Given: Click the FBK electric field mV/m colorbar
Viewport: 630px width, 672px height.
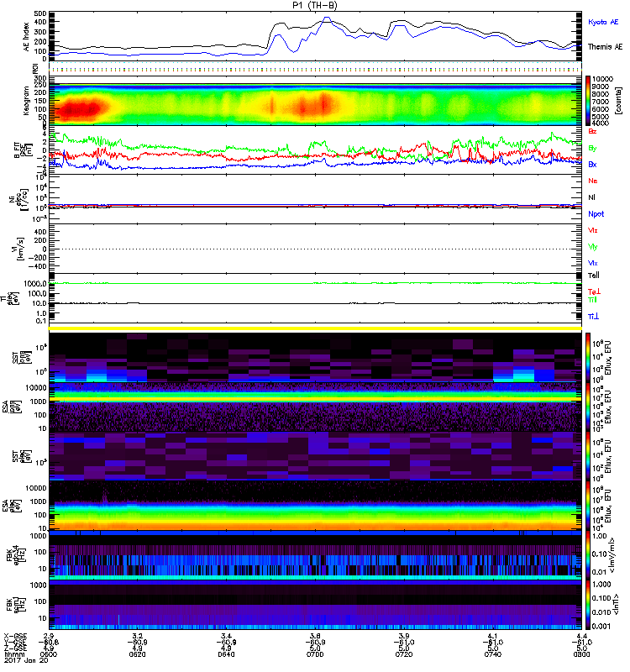Looking at the screenshot, I should 588,555.
